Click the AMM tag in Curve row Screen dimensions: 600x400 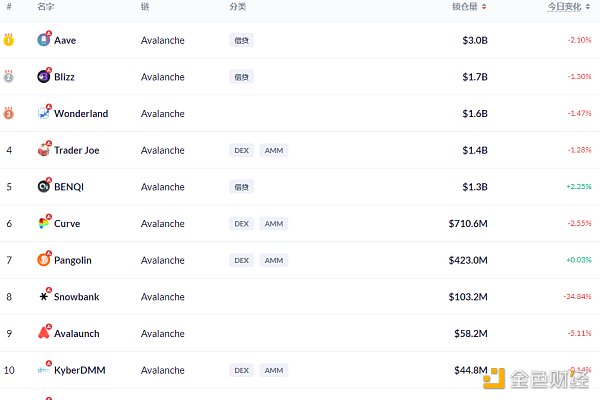point(274,223)
